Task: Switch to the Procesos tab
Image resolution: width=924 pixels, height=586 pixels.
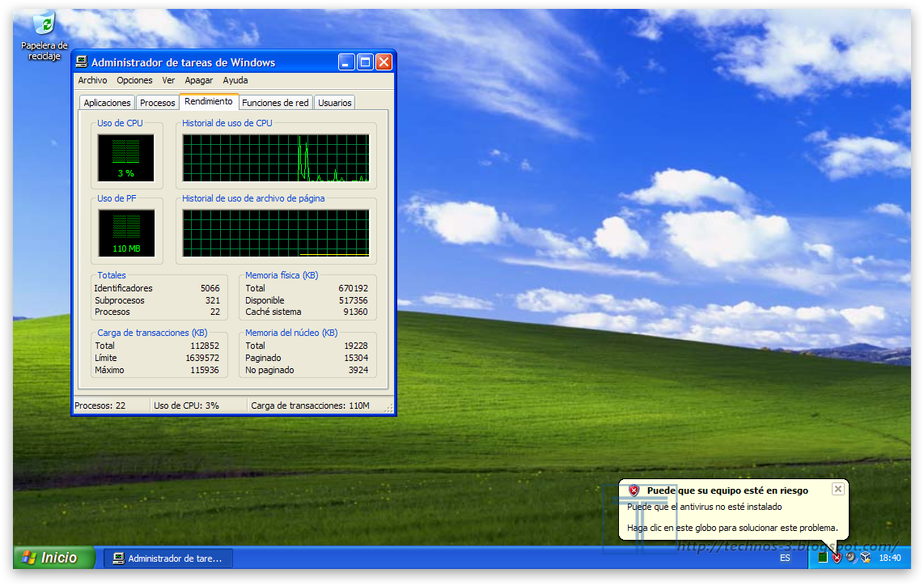Action: click(157, 102)
